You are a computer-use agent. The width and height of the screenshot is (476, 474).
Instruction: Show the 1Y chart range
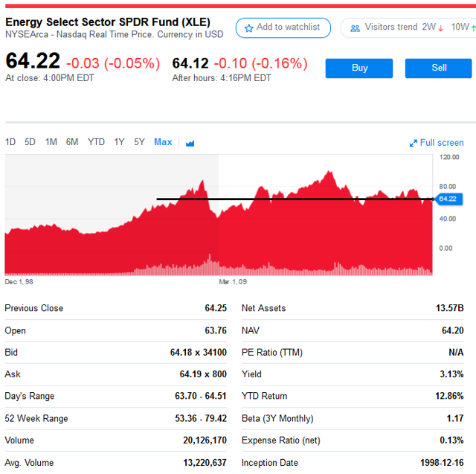[119, 142]
